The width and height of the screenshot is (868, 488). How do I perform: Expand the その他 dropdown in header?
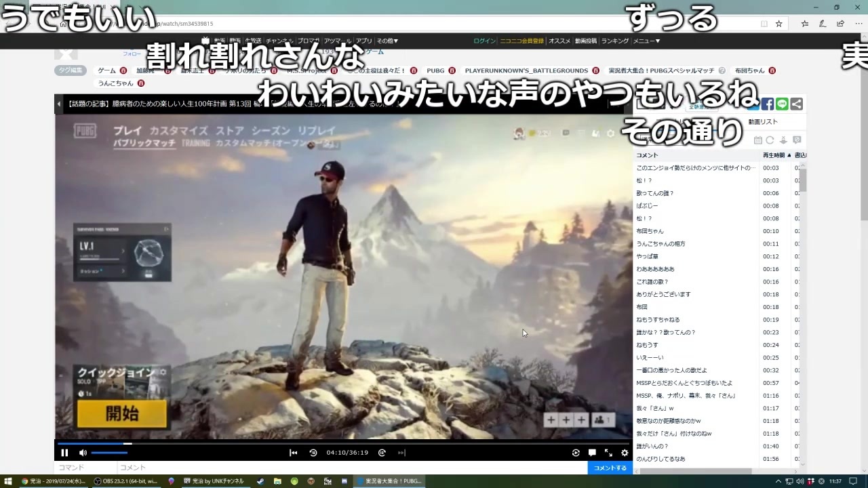387,41
